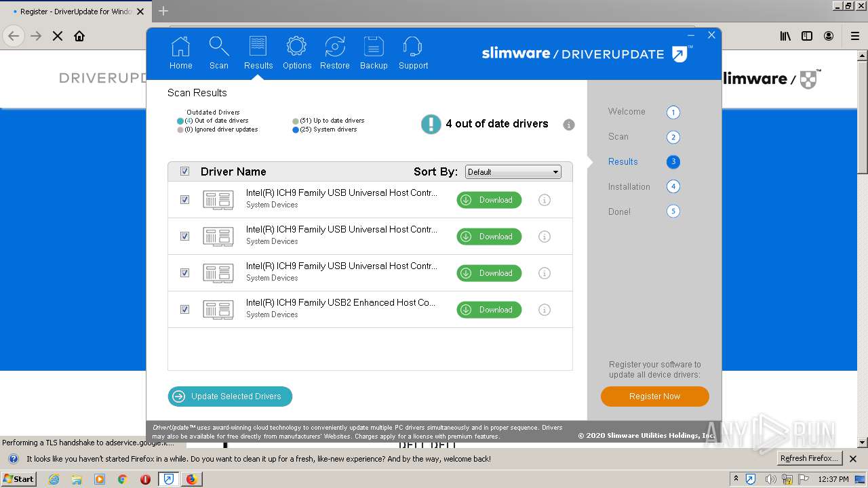Open Firefox library icon
Image resolution: width=868 pixels, height=488 pixels.
tap(785, 36)
